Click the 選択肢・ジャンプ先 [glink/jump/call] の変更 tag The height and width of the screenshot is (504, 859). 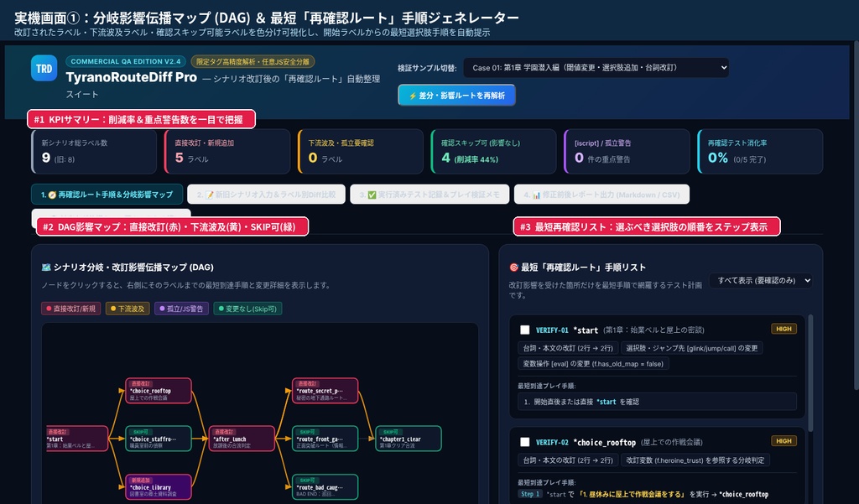point(692,348)
